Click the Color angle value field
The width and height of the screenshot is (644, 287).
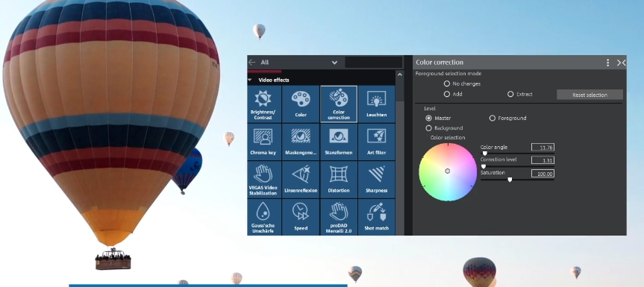[543, 147]
